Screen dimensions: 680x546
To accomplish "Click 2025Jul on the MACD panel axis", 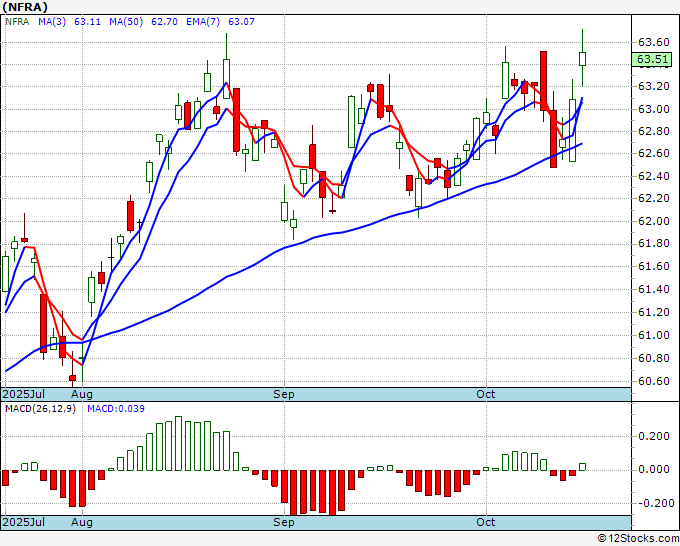I will 24,522.
